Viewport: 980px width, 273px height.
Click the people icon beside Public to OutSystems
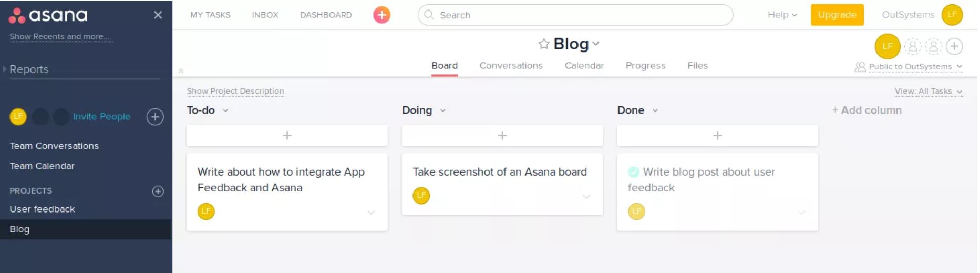(860, 67)
